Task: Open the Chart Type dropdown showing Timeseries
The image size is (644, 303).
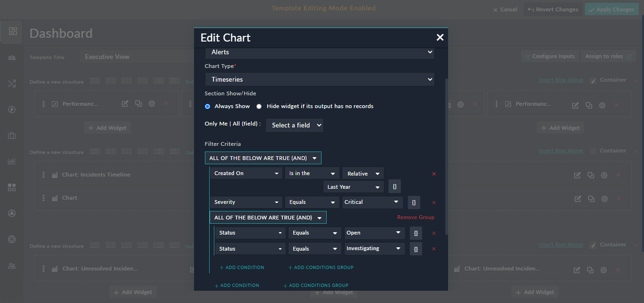Action: [320, 79]
